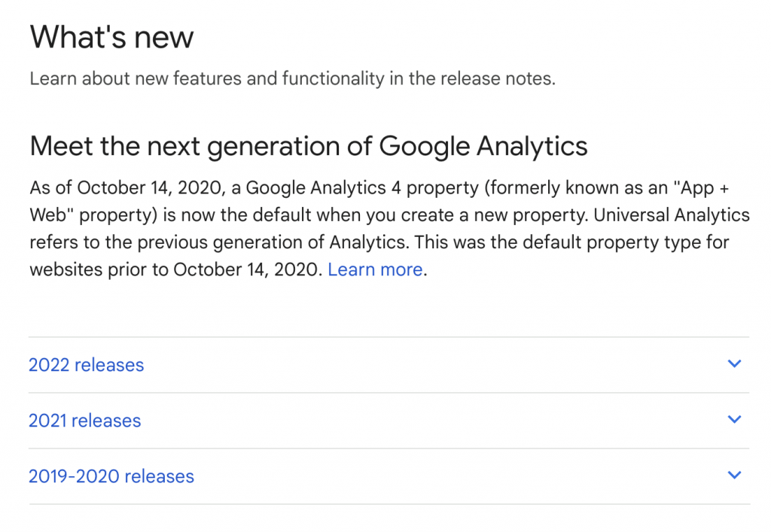Image resolution: width=771 pixels, height=532 pixels.
Task: Click the words "Universal Analytics" in paragraph
Action: point(672,215)
